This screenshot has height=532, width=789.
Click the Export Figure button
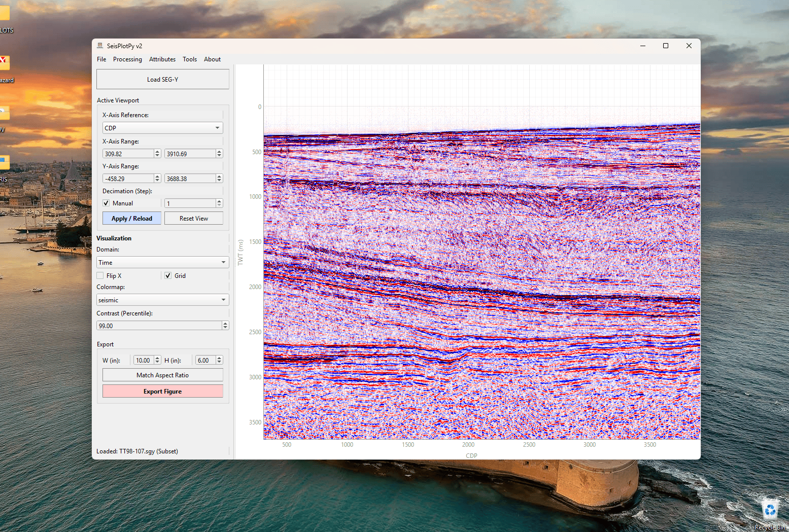pyautogui.click(x=162, y=391)
